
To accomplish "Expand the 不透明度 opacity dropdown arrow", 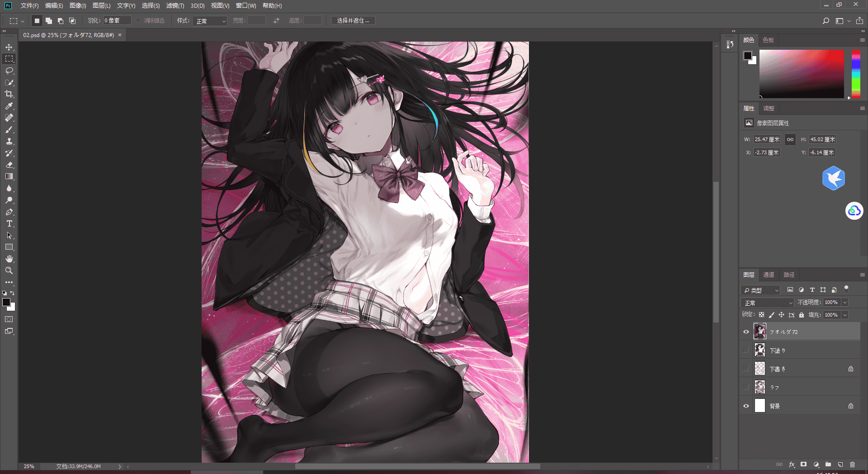I will coord(844,302).
